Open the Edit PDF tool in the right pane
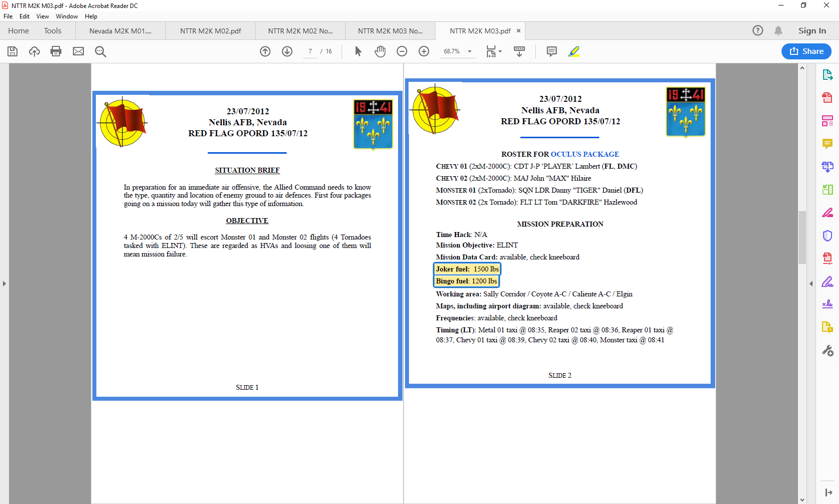The image size is (839, 504). (828, 121)
